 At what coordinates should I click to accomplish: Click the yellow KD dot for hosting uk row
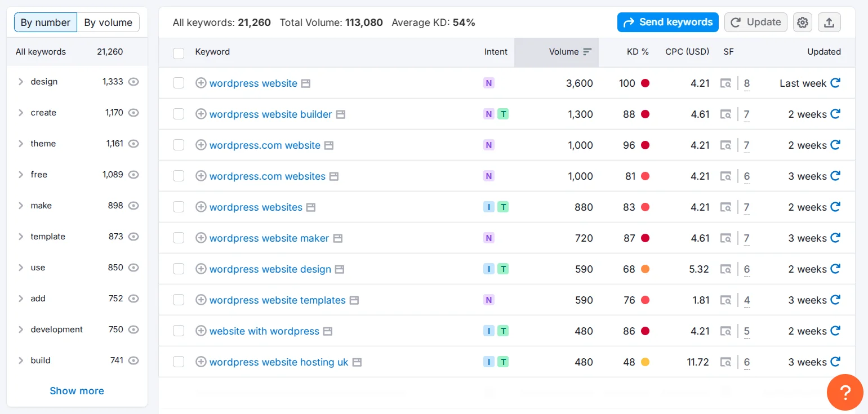tap(645, 362)
